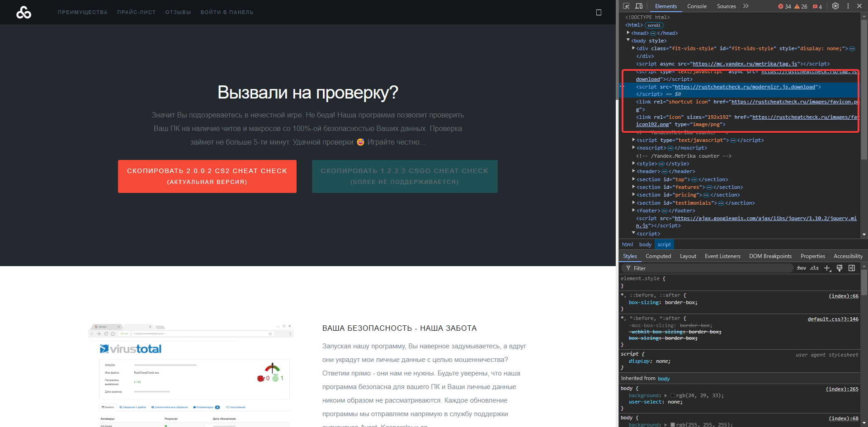
Task: Open the 34 errors counter
Action: pos(784,6)
